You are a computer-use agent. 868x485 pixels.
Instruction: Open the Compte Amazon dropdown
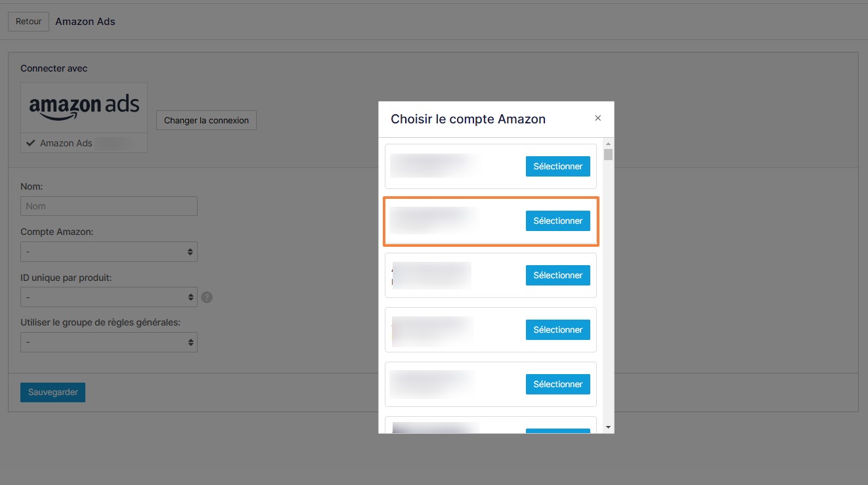coord(109,252)
